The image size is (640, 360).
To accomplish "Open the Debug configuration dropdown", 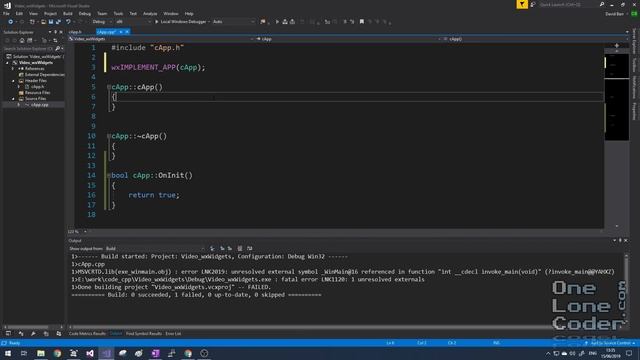I will [x=102, y=22].
